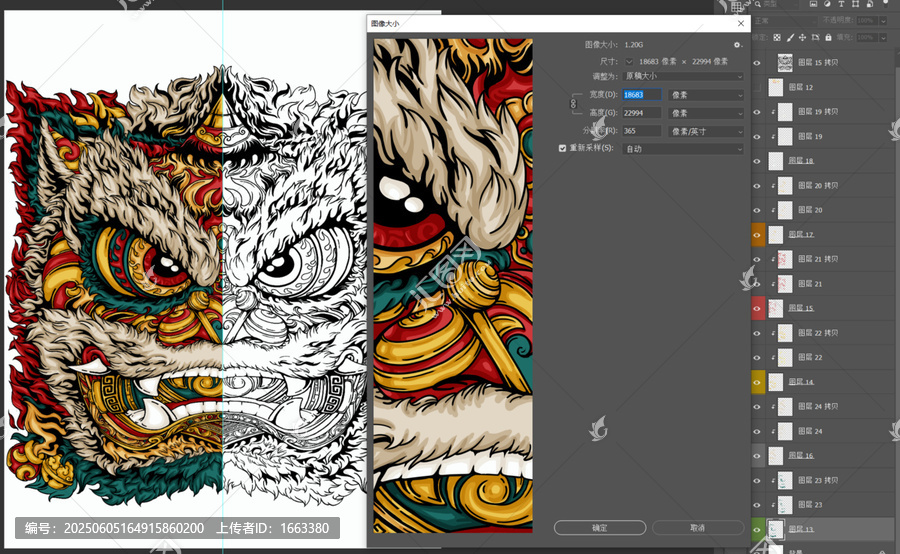Screen dimensions: 900x554
Task: Lock layer position move icon
Action: [x=802, y=37]
